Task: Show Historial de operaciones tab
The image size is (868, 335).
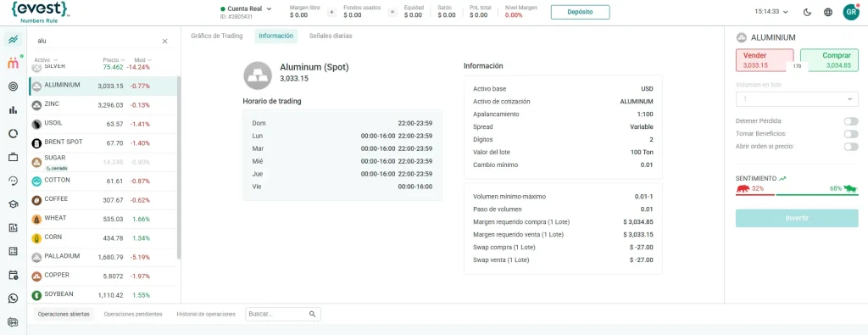Action: 206,314
